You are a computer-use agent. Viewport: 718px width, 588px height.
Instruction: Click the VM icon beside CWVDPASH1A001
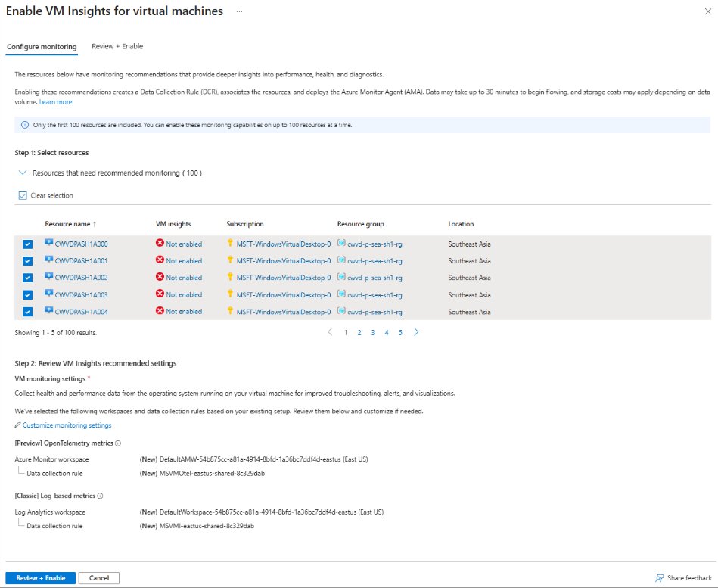pos(48,260)
